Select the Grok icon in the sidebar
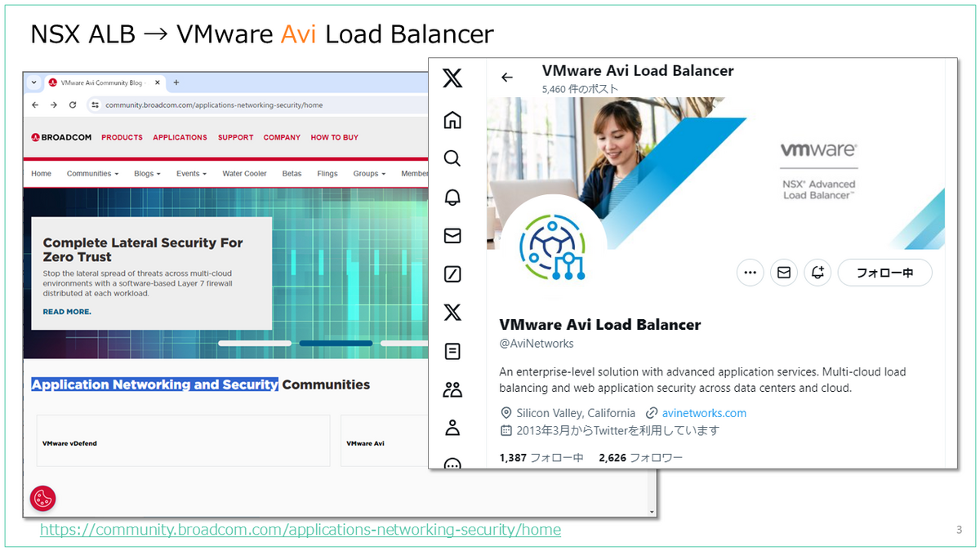The width and height of the screenshot is (980, 551). tap(452, 273)
